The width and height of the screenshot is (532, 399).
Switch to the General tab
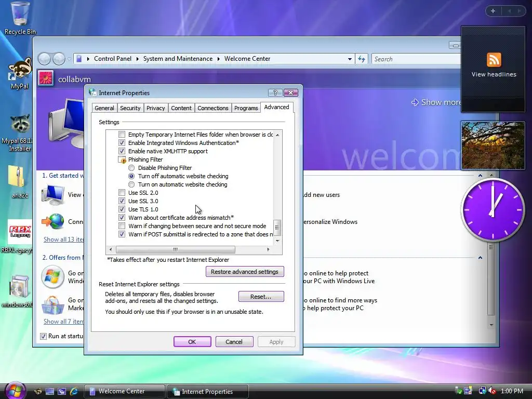(x=104, y=108)
